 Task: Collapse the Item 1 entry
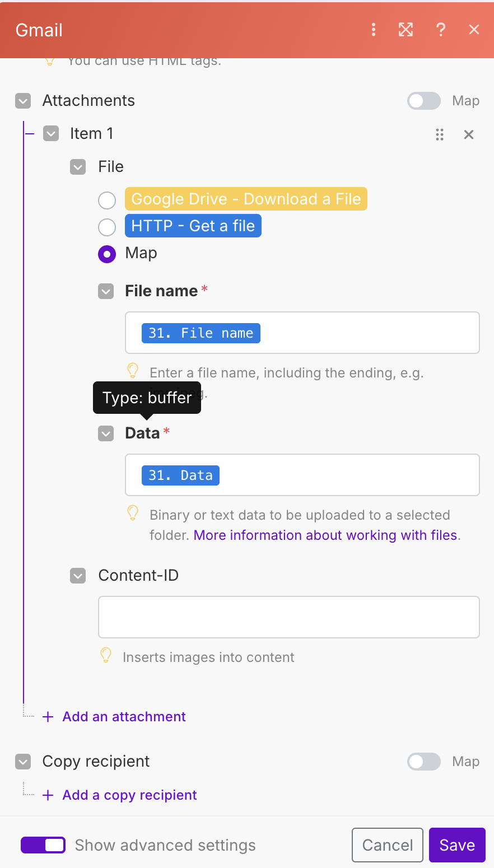[51, 134]
